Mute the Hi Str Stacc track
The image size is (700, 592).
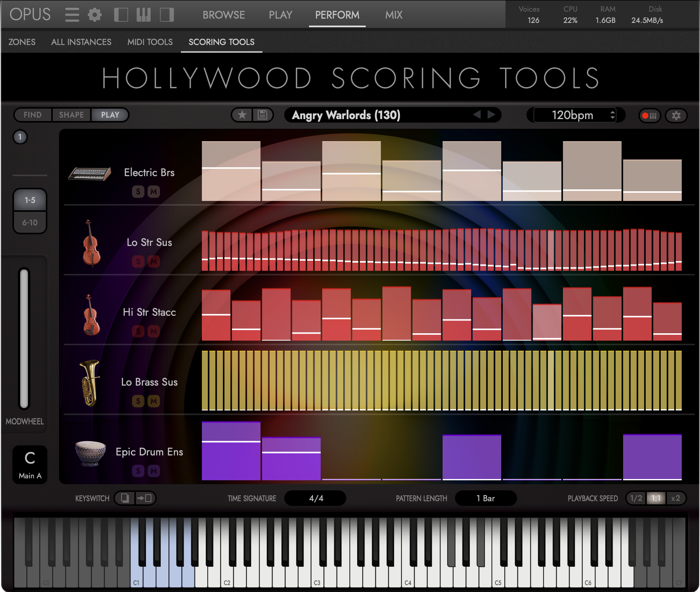pyautogui.click(x=154, y=331)
